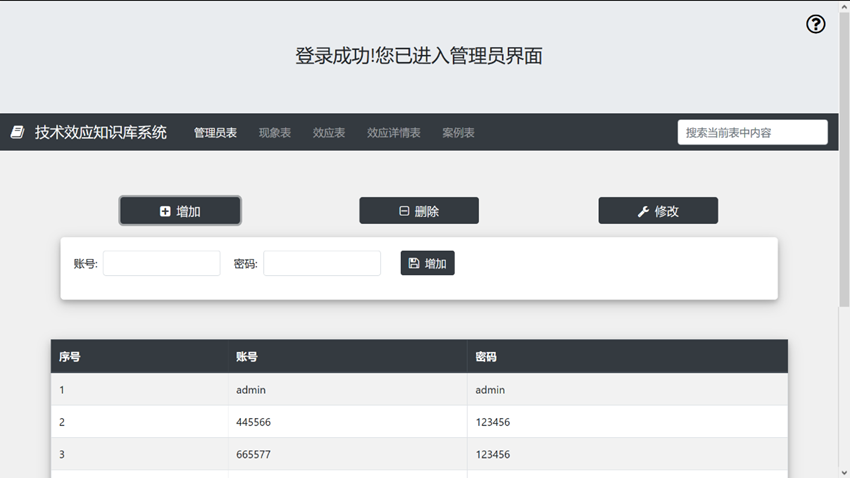
Task: Click the 账号 column header
Action: 347,357
